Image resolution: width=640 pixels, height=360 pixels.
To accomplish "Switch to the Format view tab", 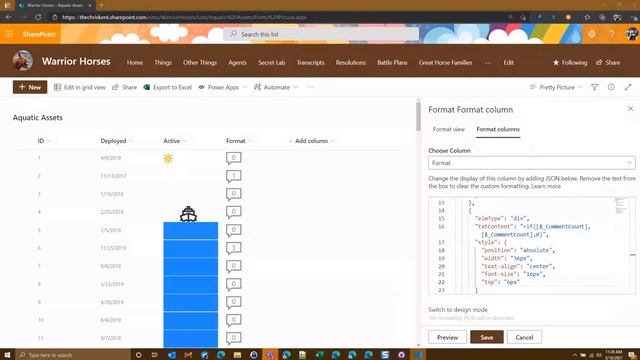I will (449, 129).
